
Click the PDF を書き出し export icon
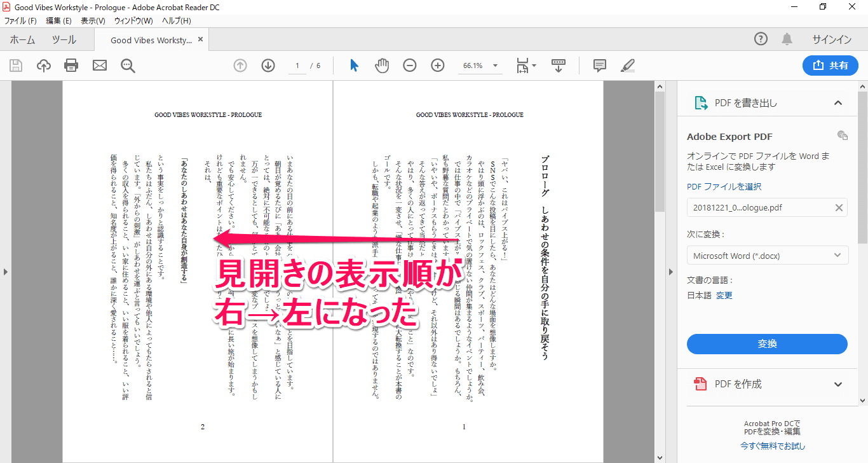click(701, 103)
